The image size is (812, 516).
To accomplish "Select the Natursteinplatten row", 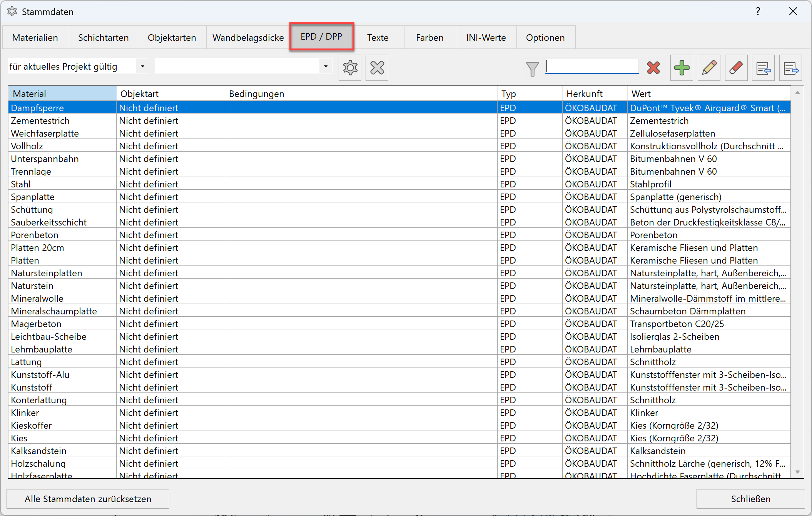I will click(x=399, y=273).
